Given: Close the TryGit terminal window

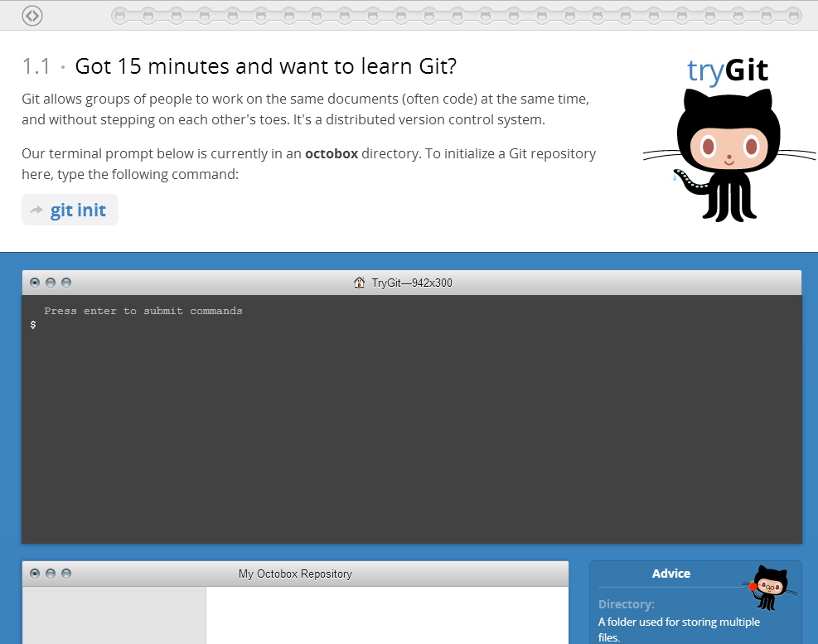Looking at the screenshot, I should (x=35, y=283).
